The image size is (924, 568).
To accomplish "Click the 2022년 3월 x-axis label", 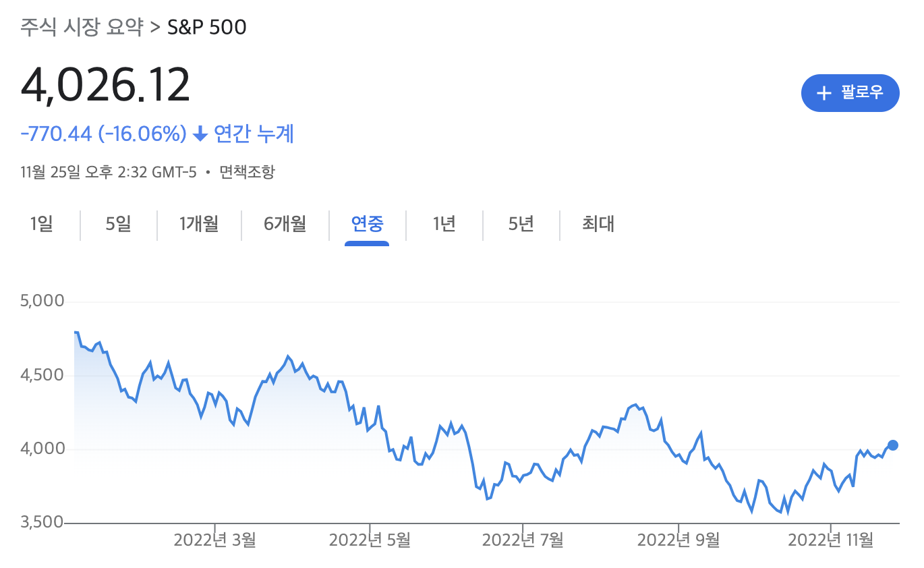I will (215, 540).
